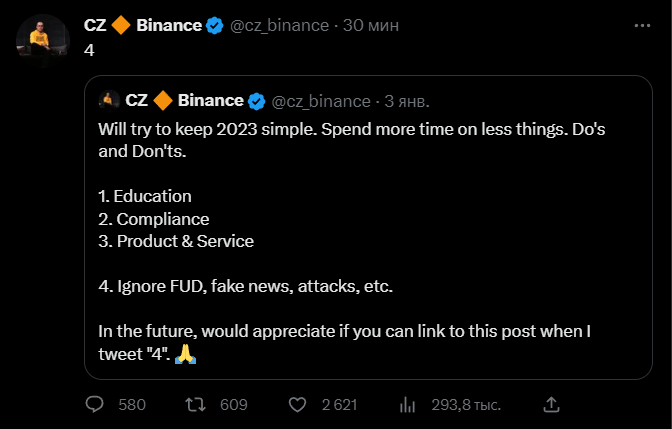This screenshot has width=672, height=429.
Task: Click the quoted tweet's "3 янв." date
Action: click(409, 100)
